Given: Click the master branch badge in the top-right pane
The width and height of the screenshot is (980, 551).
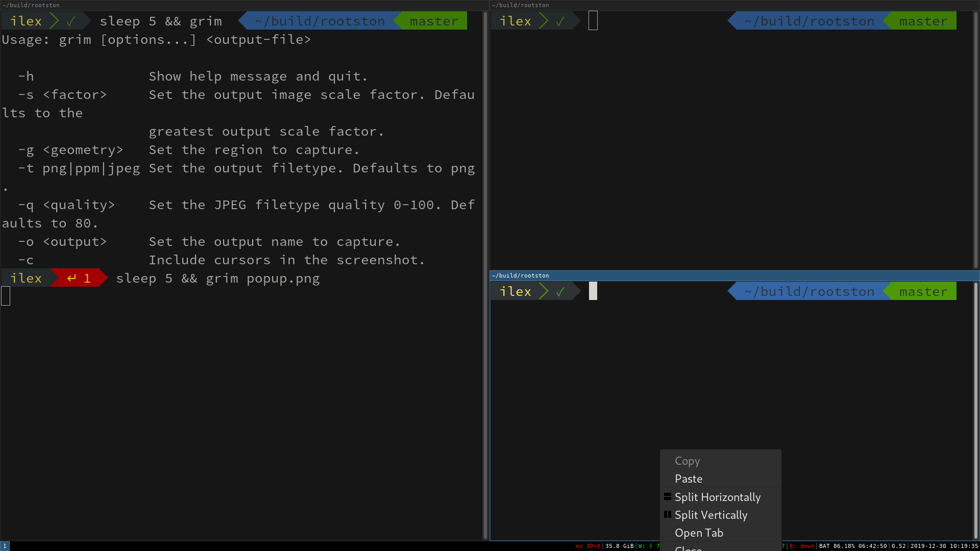Looking at the screenshot, I should 923,20.
